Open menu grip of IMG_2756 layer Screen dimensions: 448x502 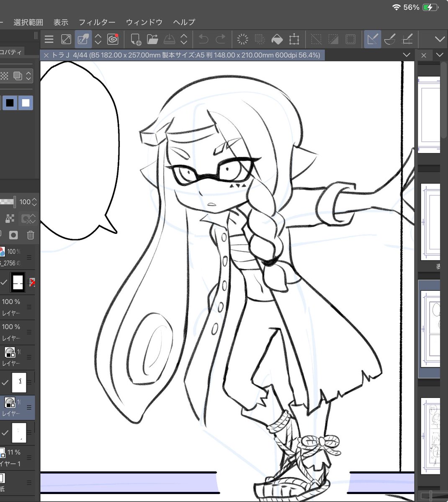29,256
